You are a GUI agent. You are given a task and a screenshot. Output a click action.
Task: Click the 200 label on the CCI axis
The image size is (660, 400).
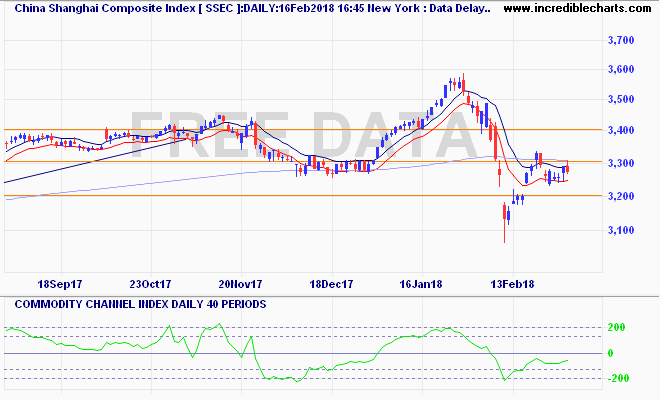click(x=617, y=328)
